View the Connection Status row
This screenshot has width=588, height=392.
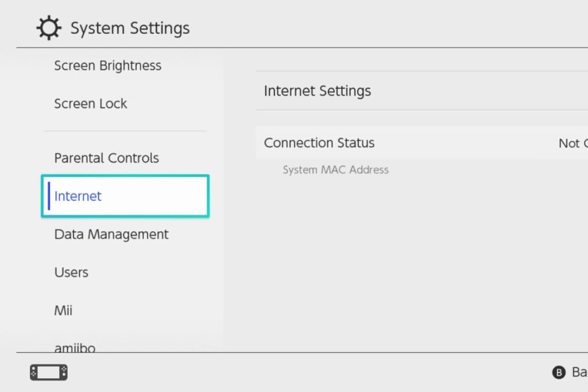tap(319, 143)
